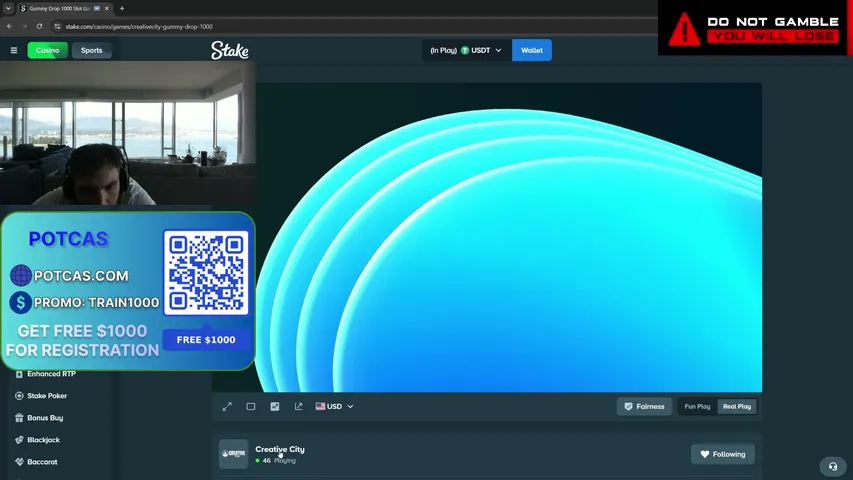Viewport: 853px width, 480px height.
Task: Open the site info icon in address bar
Action: (57, 26)
